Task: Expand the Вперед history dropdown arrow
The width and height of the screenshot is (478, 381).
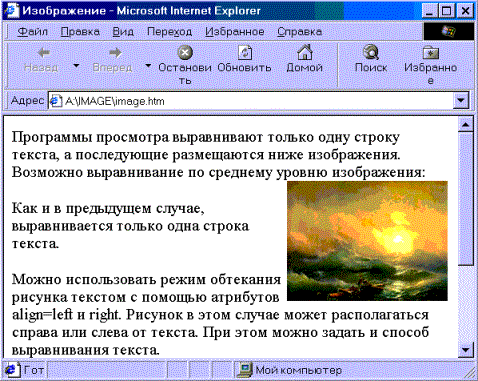Action: pyautogui.click(x=148, y=66)
